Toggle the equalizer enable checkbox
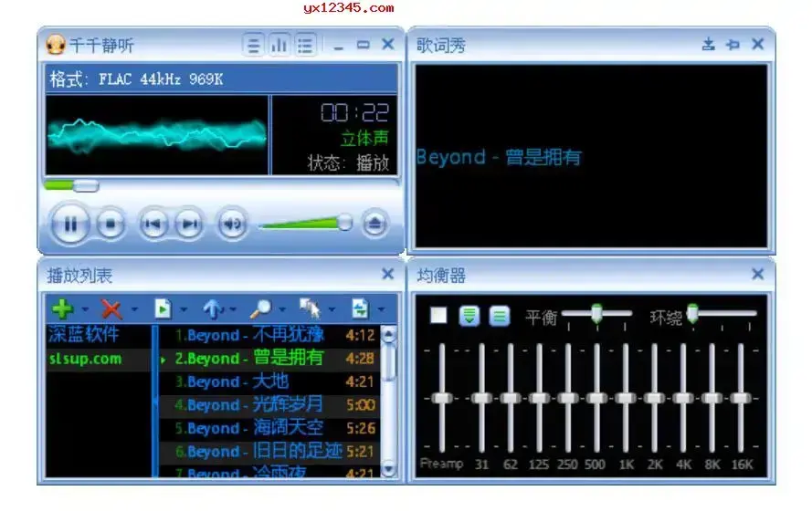812x512 pixels. (438, 315)
